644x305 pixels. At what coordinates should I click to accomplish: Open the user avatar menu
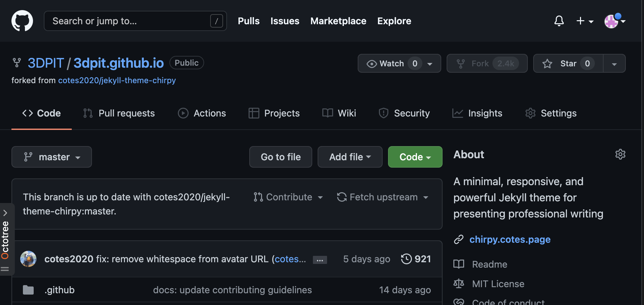tap(615, 21)
